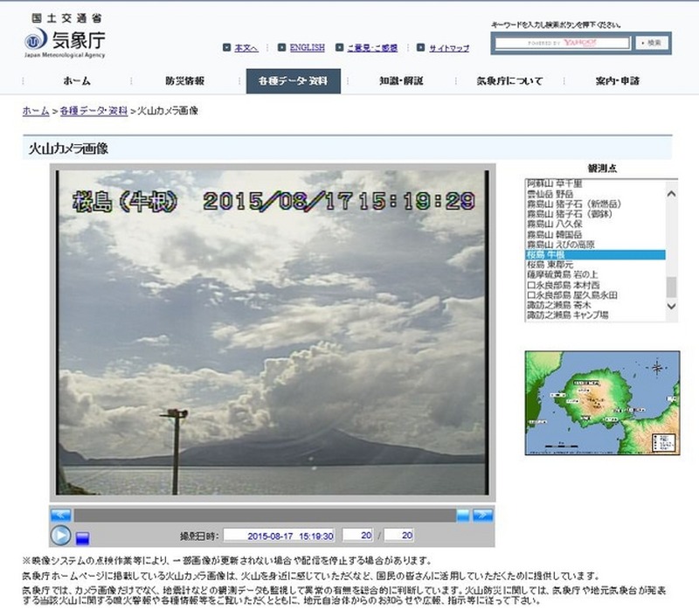Click the 撮影日時 date-time field

pos(280,536)
